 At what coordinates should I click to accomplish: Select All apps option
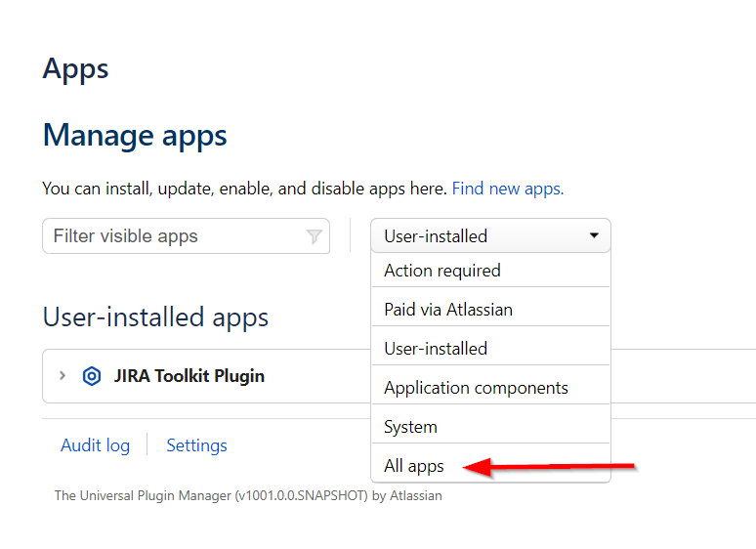point(490,466)
